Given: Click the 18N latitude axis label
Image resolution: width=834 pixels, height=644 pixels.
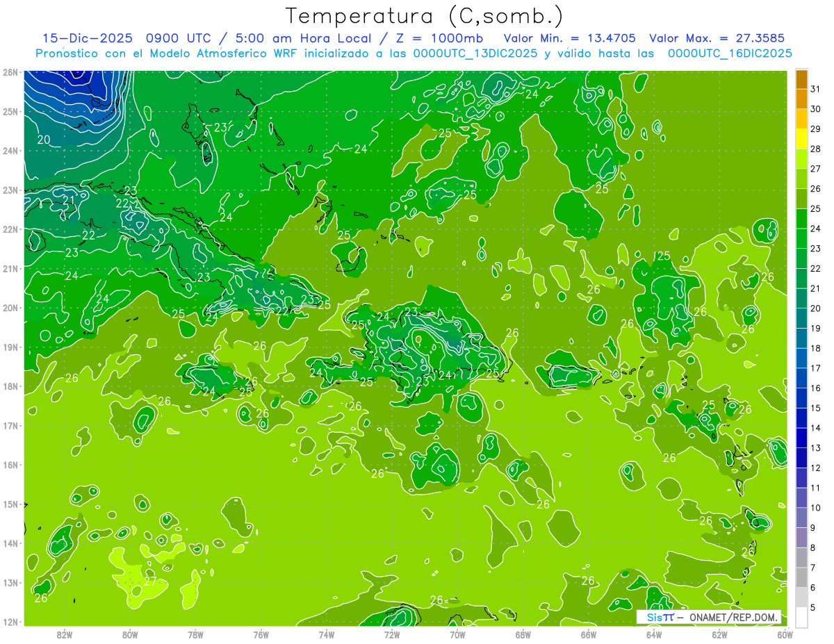Looking at the screenshot, I should [x=10, y=386].
